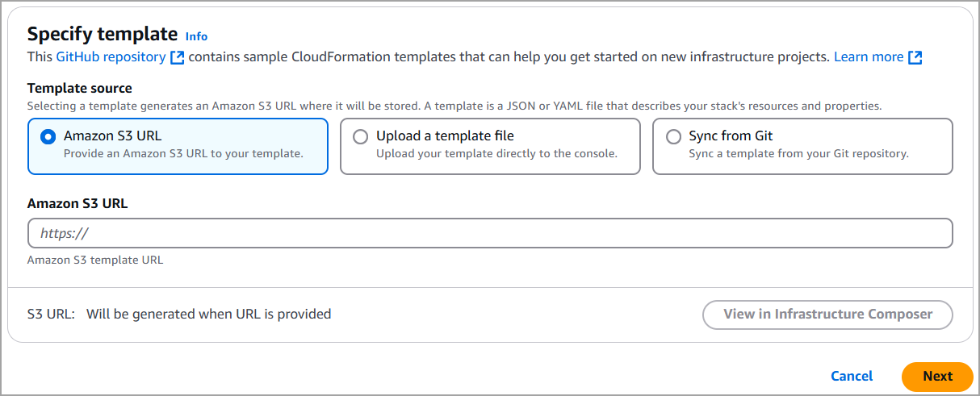The width and height of the screenshot is (980, 396).
Task: Select the Upload a template file radio button
Action: pos(360,137)
